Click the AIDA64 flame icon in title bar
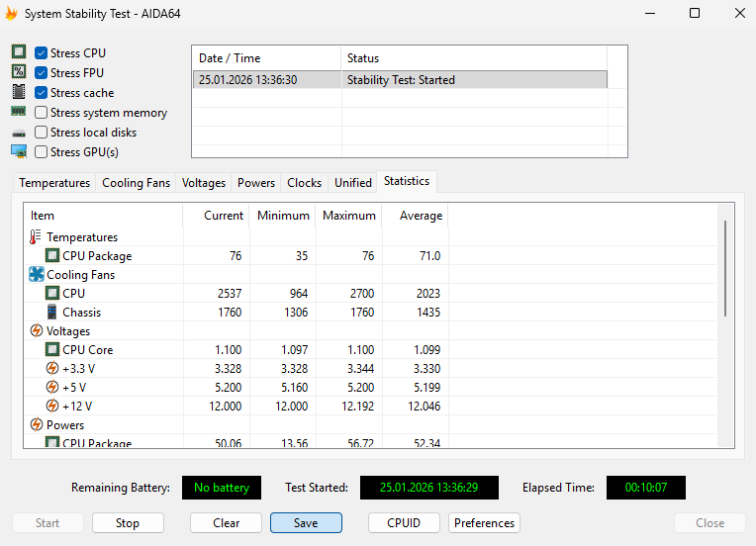756x546 pixels. (x=12, y=14)
